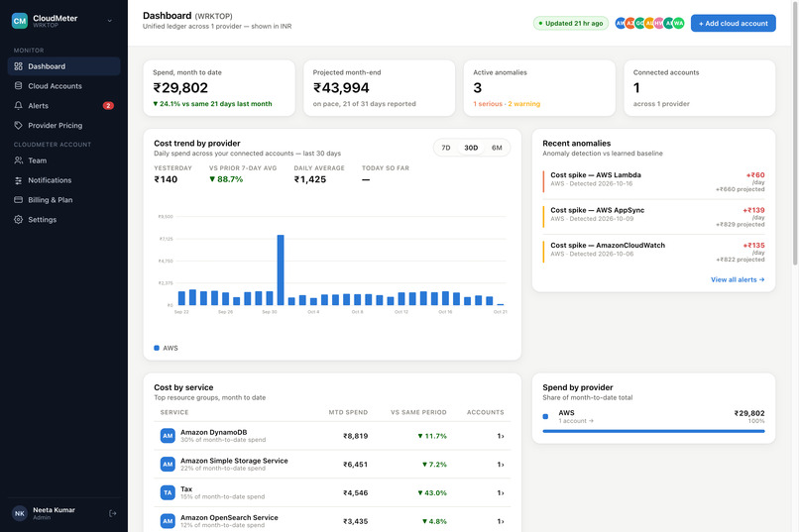Click the 1 serious anomalies label
Image resolution: width=799 pixels, height=532 pixels.
pos(488,104)
